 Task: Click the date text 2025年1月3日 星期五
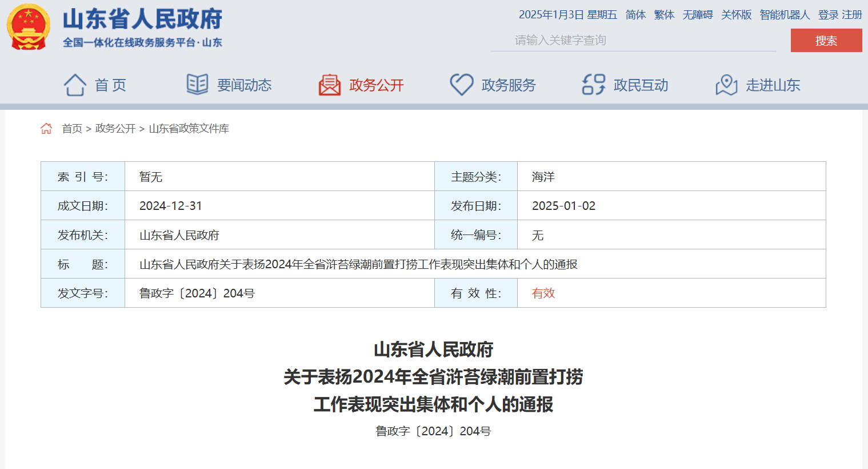568,15
